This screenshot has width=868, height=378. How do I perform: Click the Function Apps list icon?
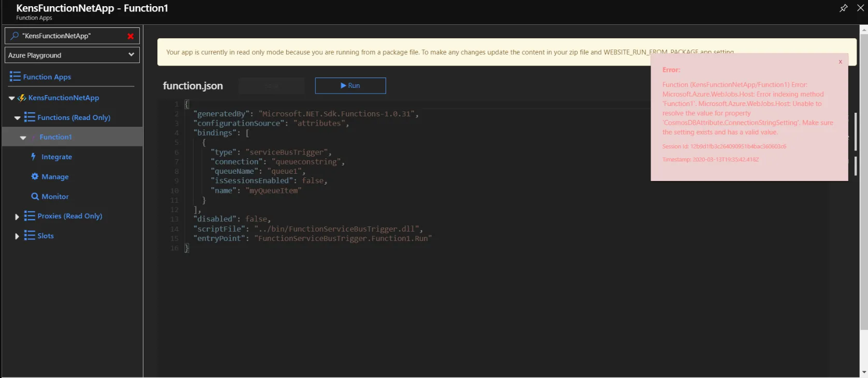point(15,77)
